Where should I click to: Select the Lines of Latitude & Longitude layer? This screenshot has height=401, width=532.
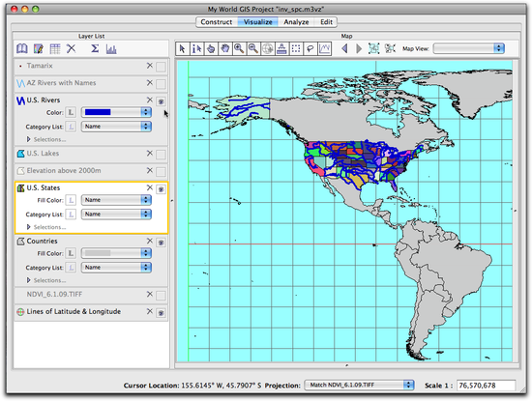91,311
